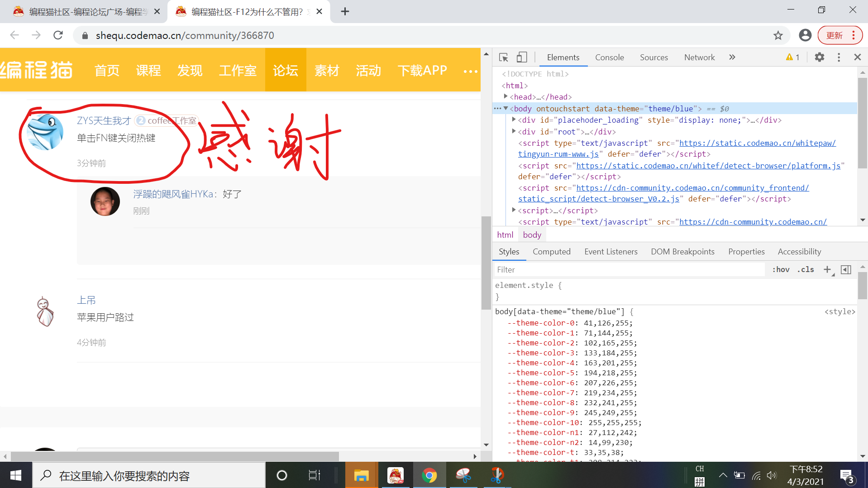Select the Elements tab
Image resolution: width=868 pixels, height=488 pixels.
coord(563,57)
